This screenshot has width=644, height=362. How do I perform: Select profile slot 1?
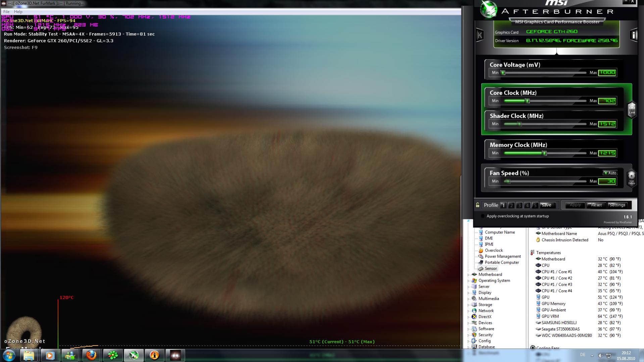pyautogui.click(x=503, y=205)
